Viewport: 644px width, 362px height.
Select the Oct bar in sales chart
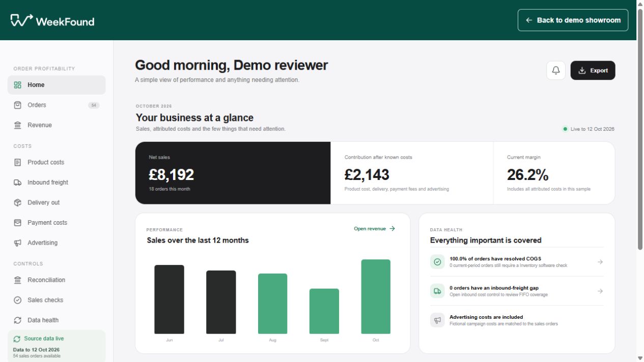click(376, 296)
